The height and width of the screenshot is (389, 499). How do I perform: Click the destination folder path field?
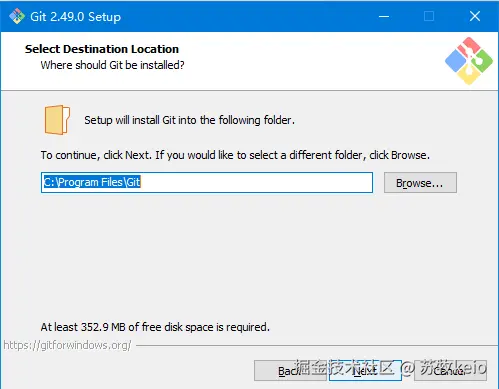tap(207, 182)
